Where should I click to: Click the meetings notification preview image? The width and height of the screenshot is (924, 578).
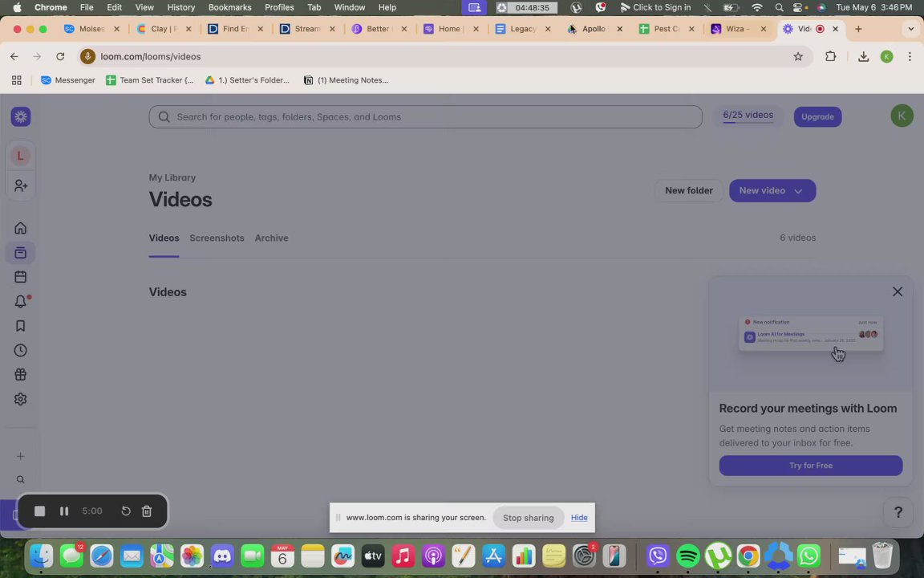point(811,334)
